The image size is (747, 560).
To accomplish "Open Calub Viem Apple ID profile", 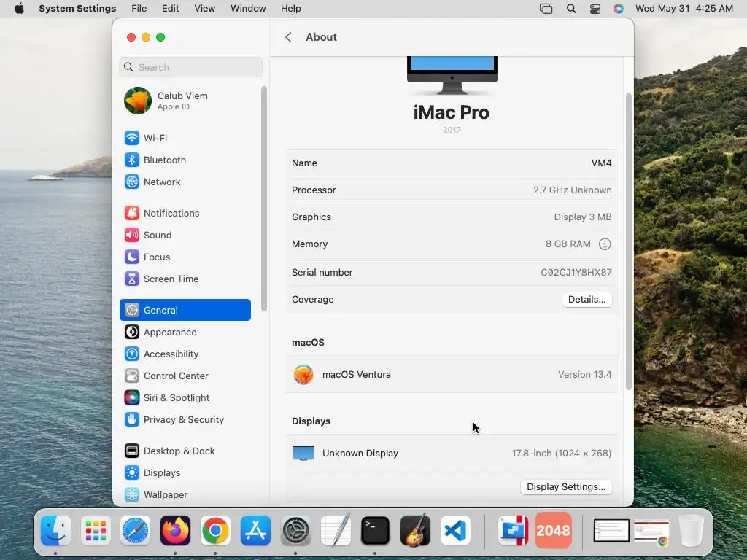I will coord(185,101).
